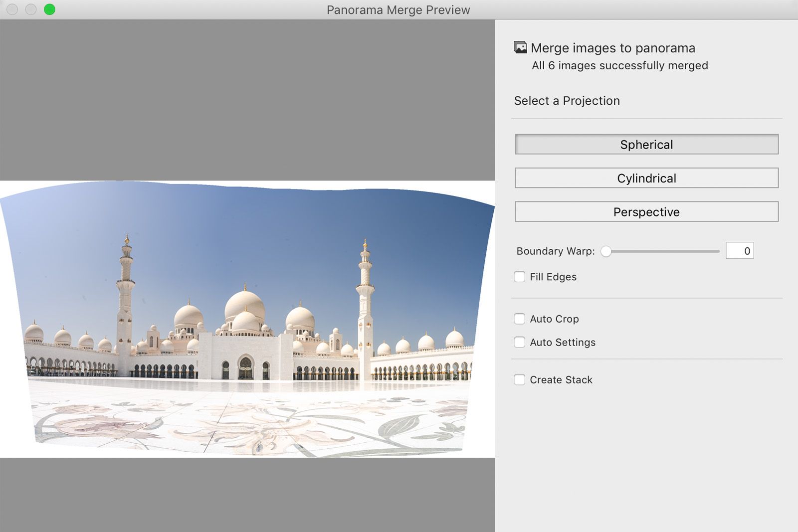Select the Cylindrical projection
Image resolution: width=798 pixels, height=532 pixels.
646,178
